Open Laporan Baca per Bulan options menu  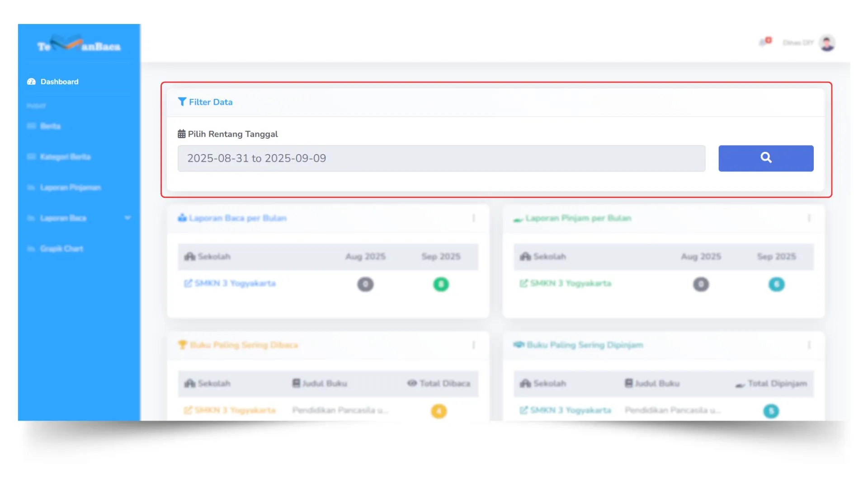click(473, 218)
